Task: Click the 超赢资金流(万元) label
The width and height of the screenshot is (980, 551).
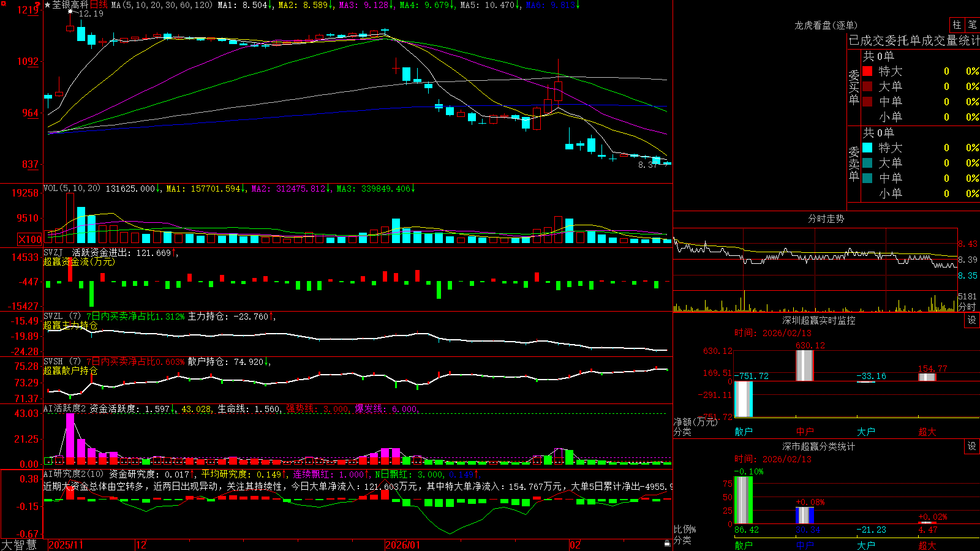Action: point(79,261)
